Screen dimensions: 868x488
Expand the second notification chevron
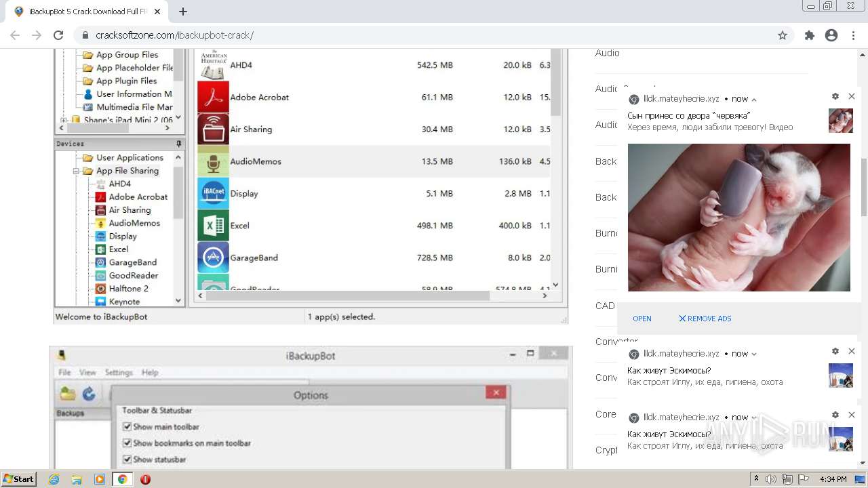point(754,354)
